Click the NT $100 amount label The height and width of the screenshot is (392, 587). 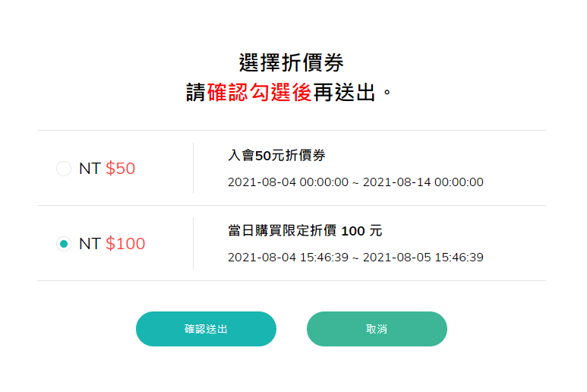pyautogui.click(x=112, y=244)
